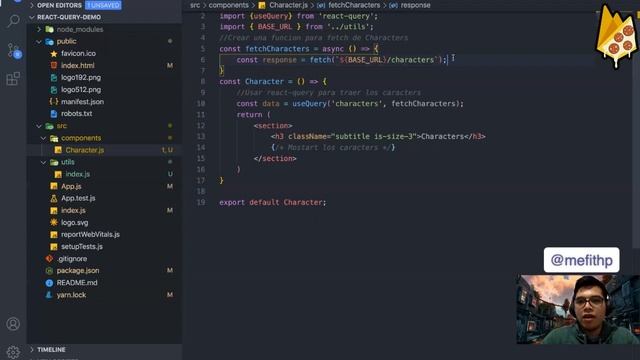Screen dimensions: 640x360
Task: Click the BASE_URL import identifier
Action: [x=275, y=27]
